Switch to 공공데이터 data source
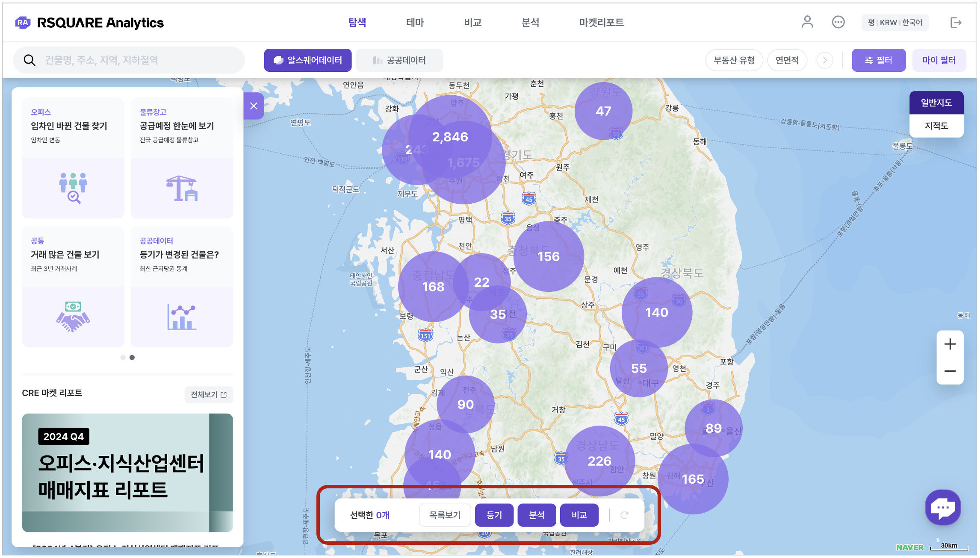The width and height of the screenshot is (980, 558). tap(399, 60)
